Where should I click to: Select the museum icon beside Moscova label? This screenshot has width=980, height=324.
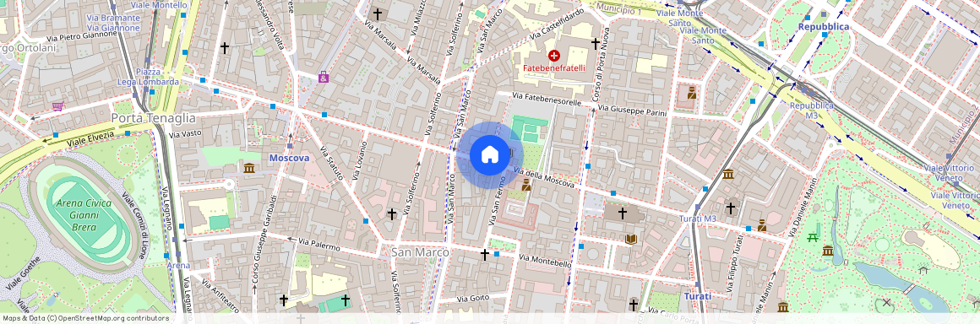(249, 168)
